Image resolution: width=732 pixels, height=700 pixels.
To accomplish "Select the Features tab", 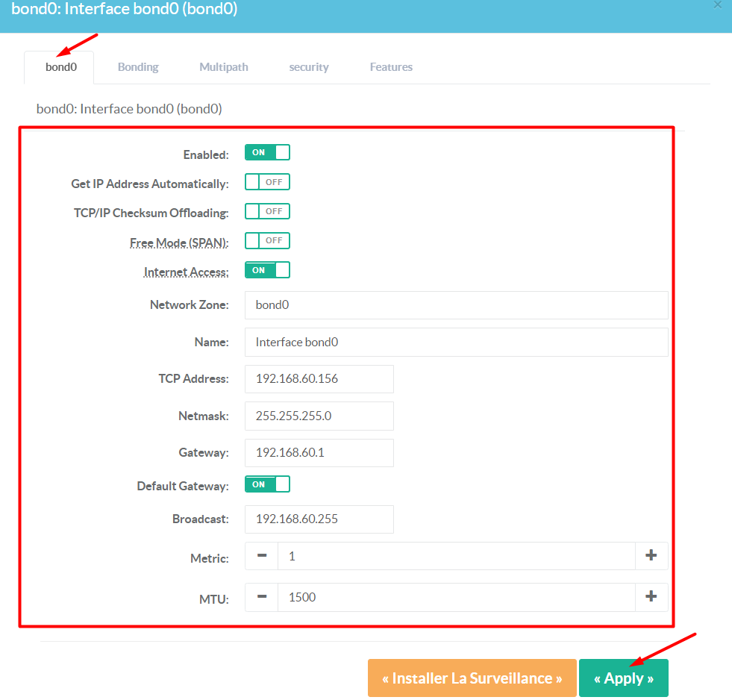I will click(391, 67).
